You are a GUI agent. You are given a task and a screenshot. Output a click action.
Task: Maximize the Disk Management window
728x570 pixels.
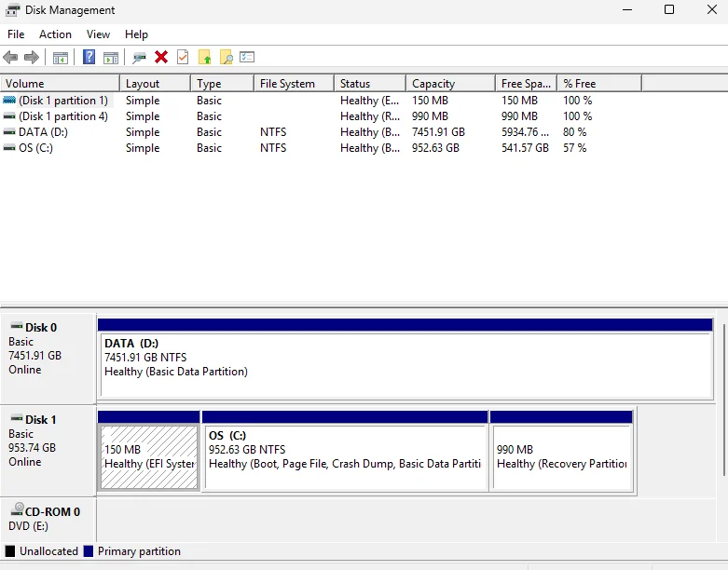point(669,9)
